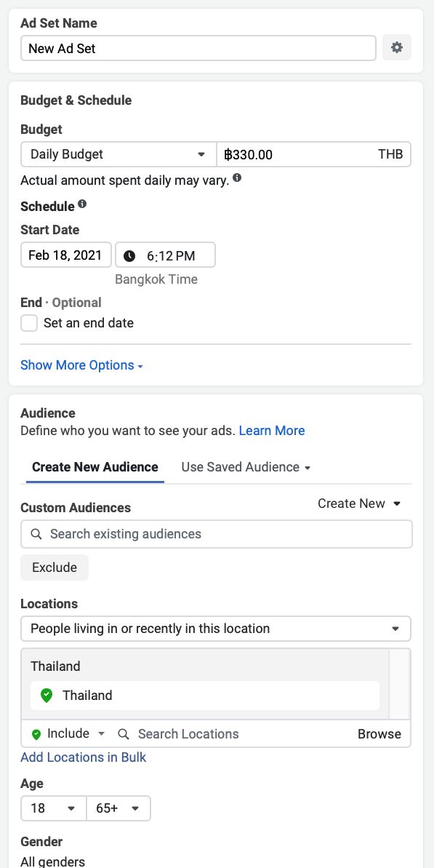Open the Daily Budget type dropdown

pos(118,154)
